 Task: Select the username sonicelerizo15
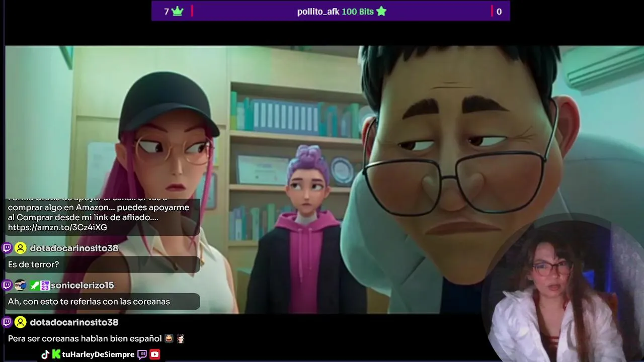click(83, 285)
